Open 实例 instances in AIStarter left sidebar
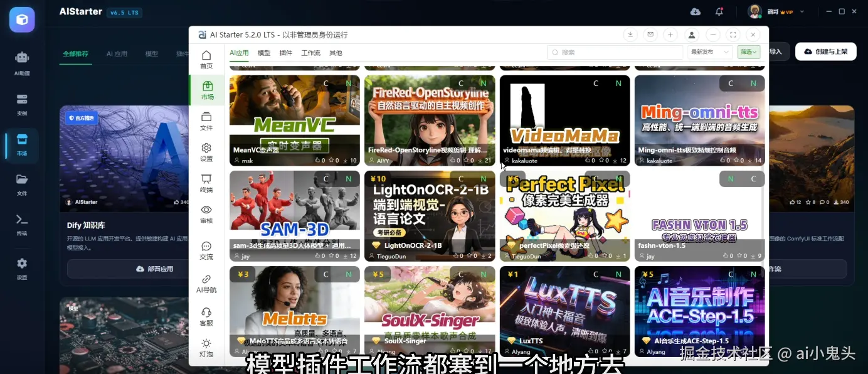 click(22, 105)
